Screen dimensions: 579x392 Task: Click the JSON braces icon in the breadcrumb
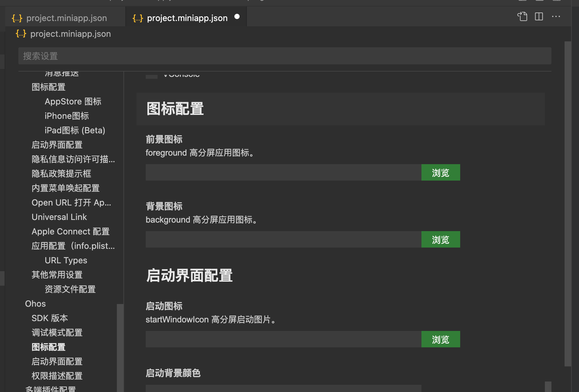pos(21,34)
